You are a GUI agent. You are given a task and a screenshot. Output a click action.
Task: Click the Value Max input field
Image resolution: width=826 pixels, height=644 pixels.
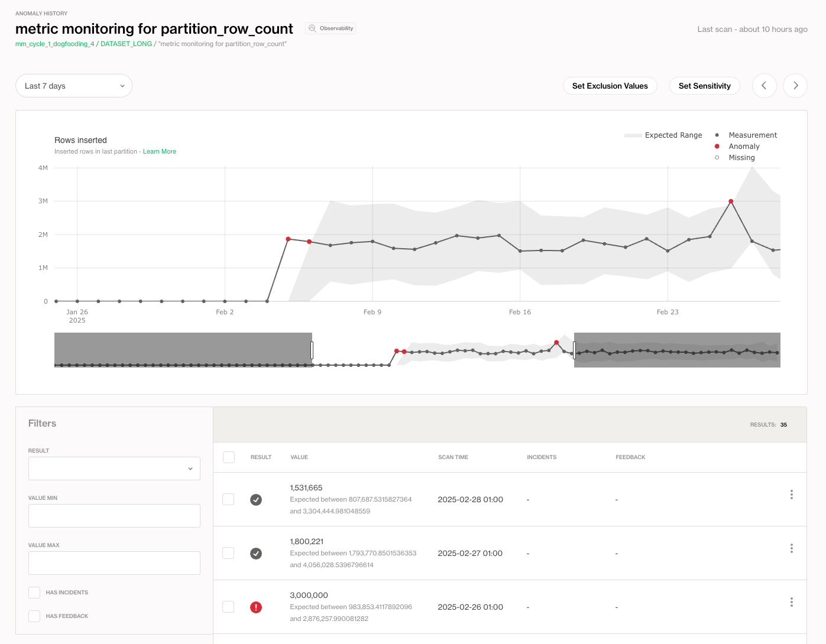(x=114, y=563)
